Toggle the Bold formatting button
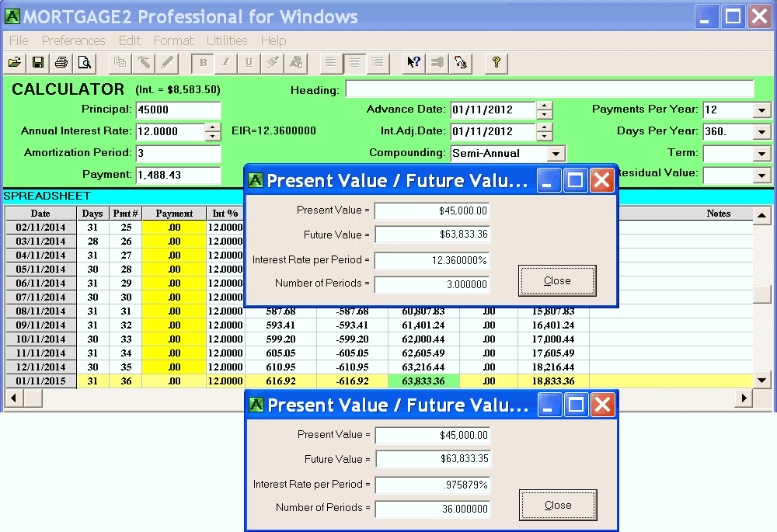This screenshot has height=532, width=777. pyautogui.click(x=204, y=63)
